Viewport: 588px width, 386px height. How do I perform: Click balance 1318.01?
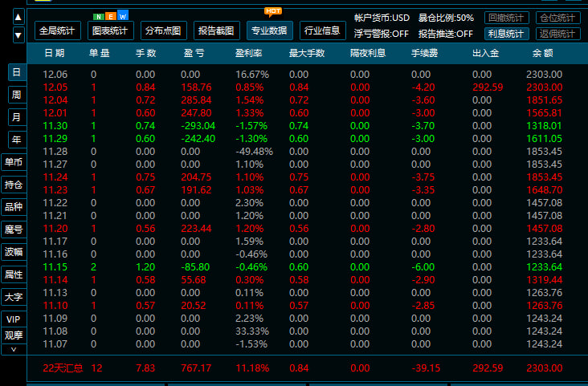tap(544, 126)
